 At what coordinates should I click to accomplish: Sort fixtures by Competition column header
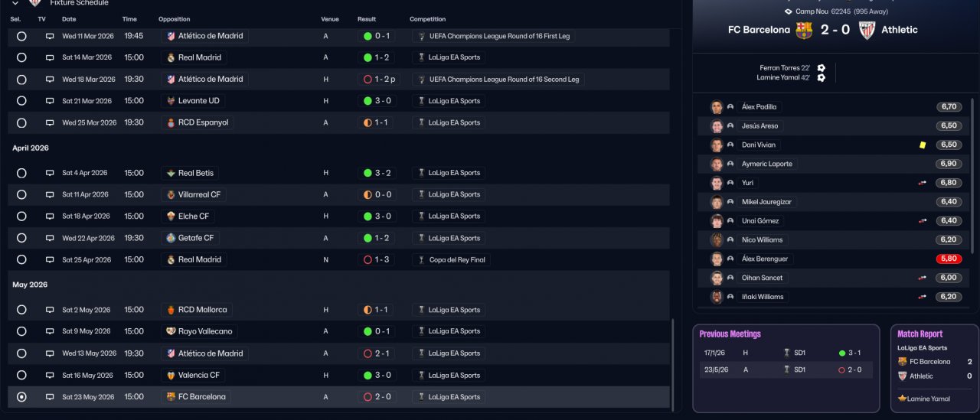pyautogui.click(x=427, y=19)
